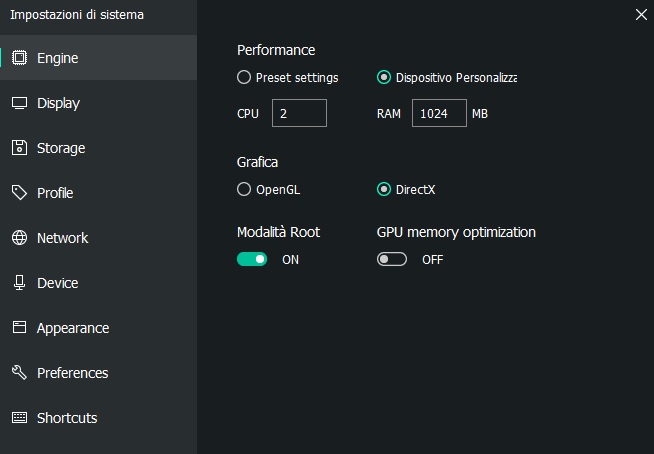Click the Display monitor icon
Screen dimensions: 654x454
19,103
